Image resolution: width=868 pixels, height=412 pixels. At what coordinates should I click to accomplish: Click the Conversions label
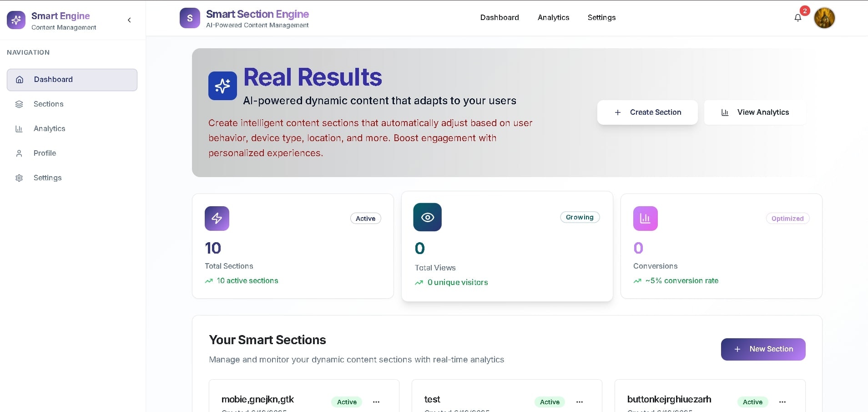click(656, 266)
